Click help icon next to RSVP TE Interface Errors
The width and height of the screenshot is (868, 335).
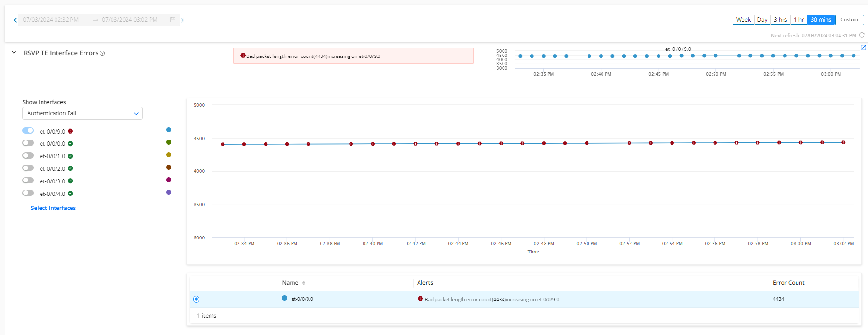pyautogui.click(x=102, y=53)
